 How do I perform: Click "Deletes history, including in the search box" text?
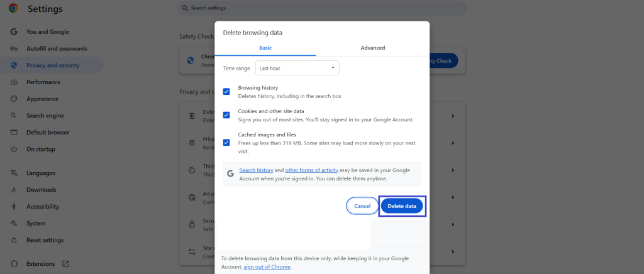tap(290, 96)
